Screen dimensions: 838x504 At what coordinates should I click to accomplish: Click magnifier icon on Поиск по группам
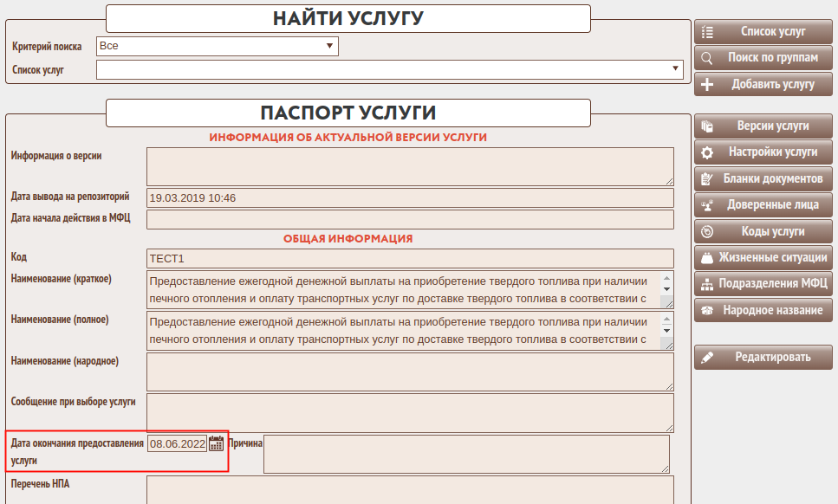pyautogui.click(x=707, y=58)
